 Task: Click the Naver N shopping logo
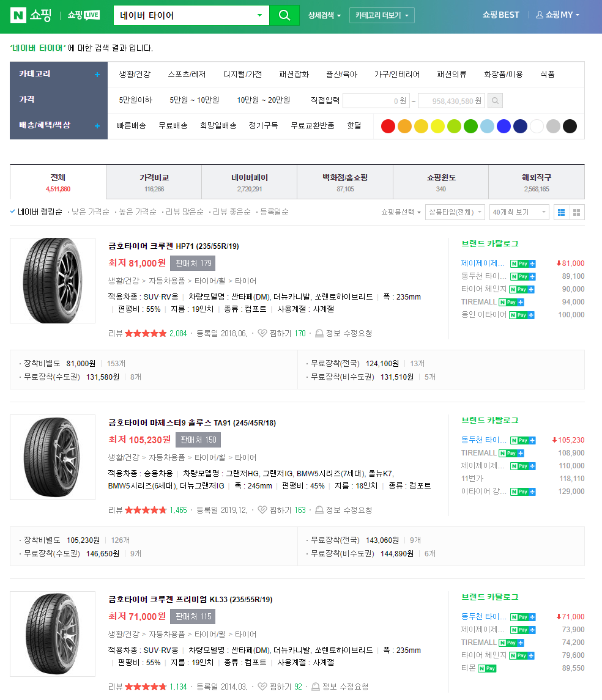pyautogui.click(x=31, y=15)
